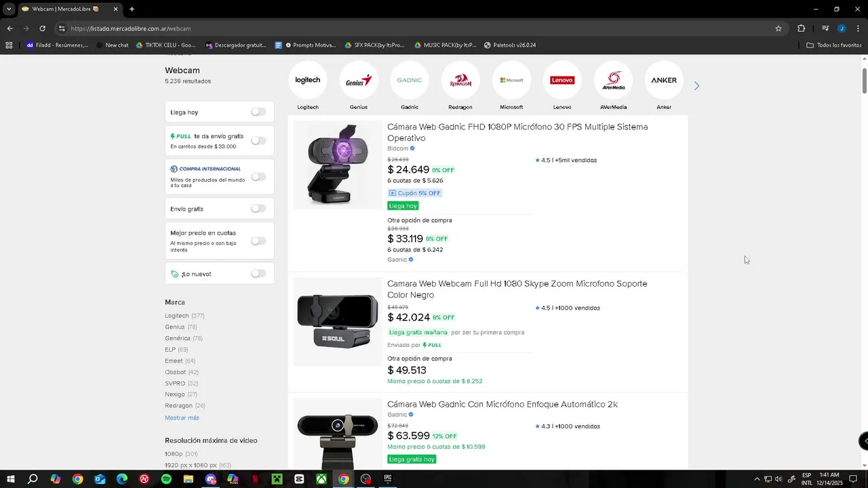Viewport: 868px width, 488px height.
Task: Show hidden system tray icons chevron
Action: 757,479
